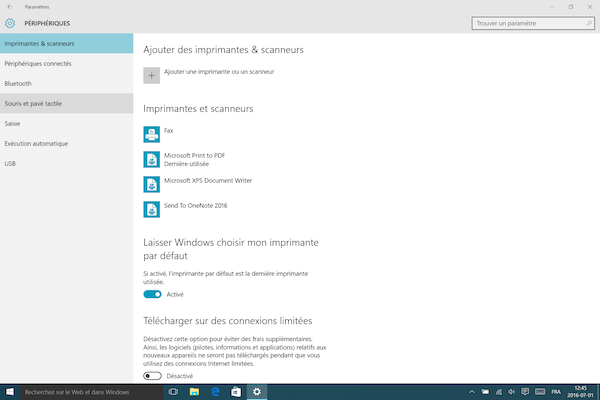Open the Action Center notification icon

pos(525,392)
